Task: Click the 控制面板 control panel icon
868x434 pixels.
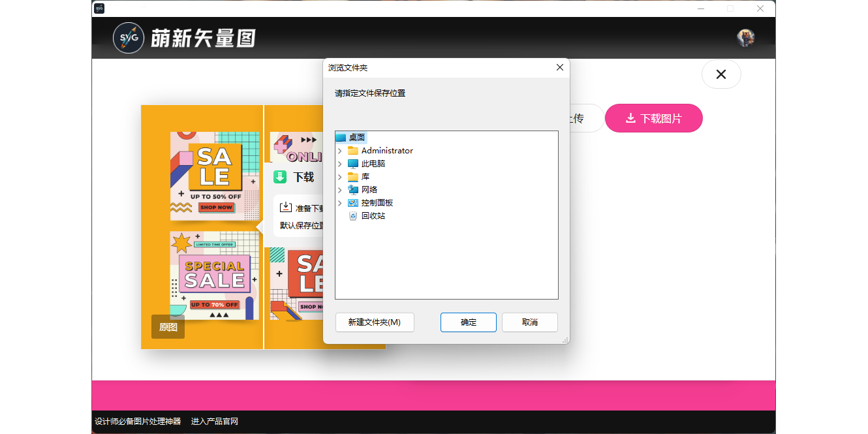Action: pyautogui.click(x=353, y=202)
